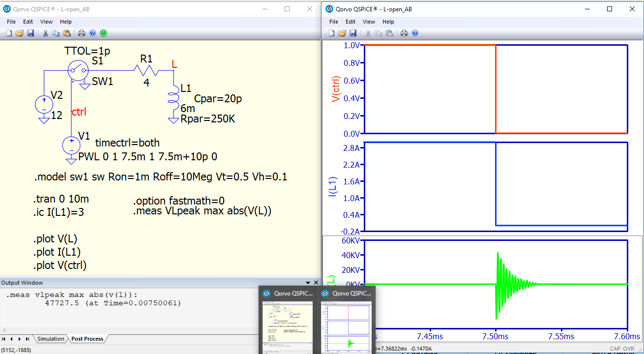
Task: Run the simulation with green power icon
Action: [103, 33]
